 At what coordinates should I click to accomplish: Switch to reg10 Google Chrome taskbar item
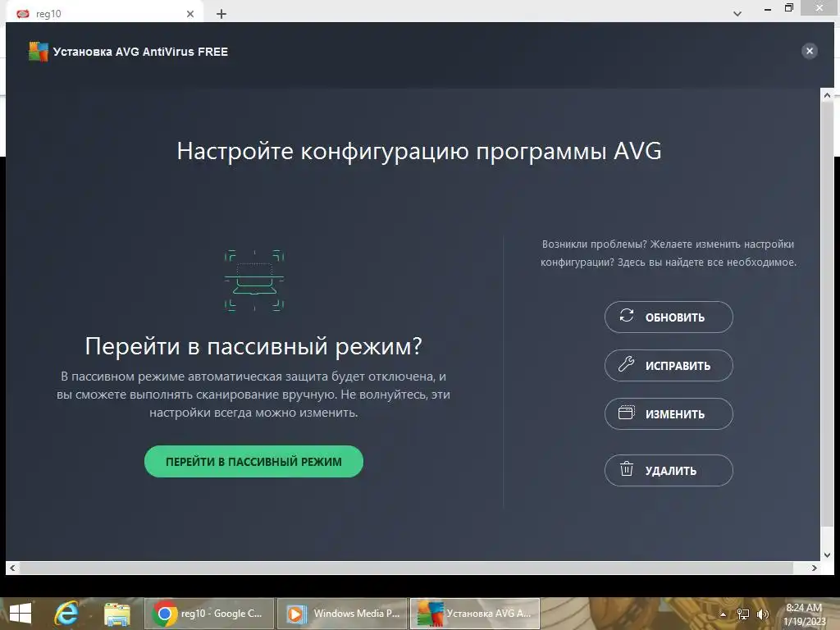pos(209,614)
